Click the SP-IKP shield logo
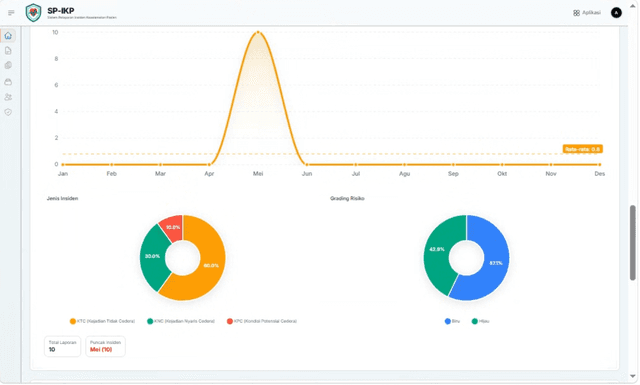 pos(33,13)
